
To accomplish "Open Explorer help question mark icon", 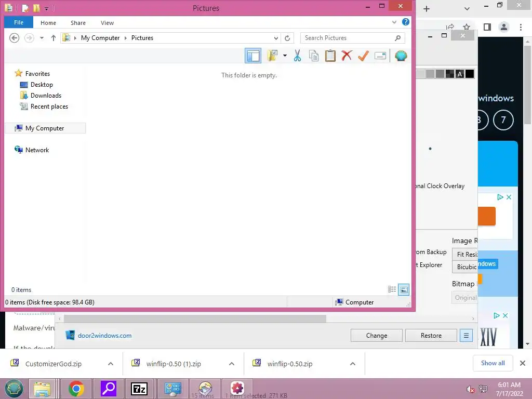I will 405,22.
